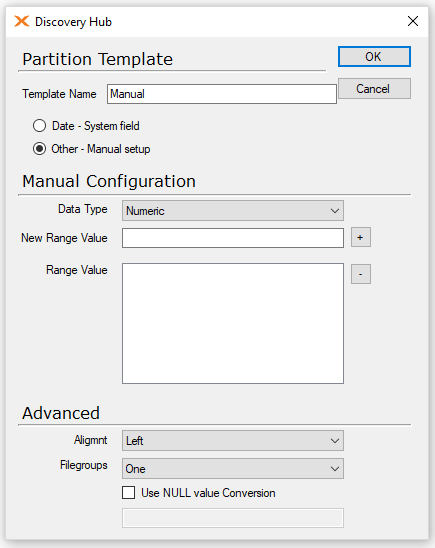Close the Discovery Hub dialog window
Viewport: 435px width, 548px height.
413,21
